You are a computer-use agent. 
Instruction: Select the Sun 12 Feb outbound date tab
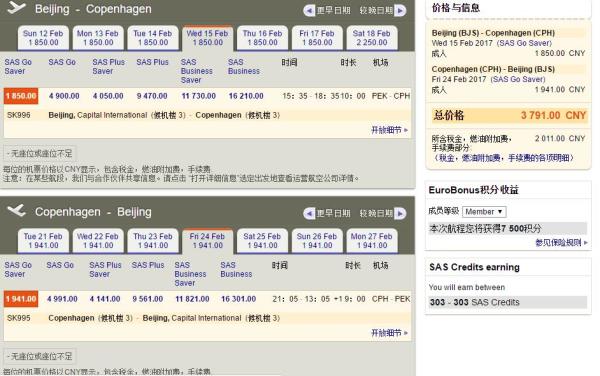point(43,38)
